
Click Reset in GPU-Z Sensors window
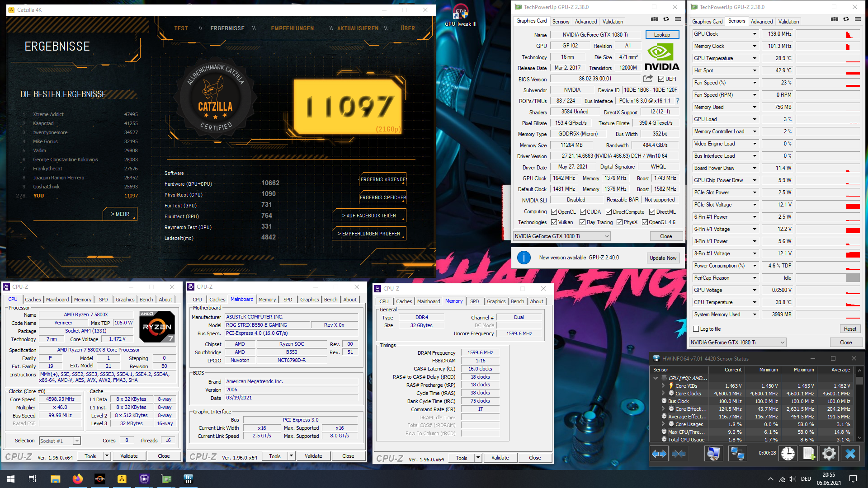850,329
